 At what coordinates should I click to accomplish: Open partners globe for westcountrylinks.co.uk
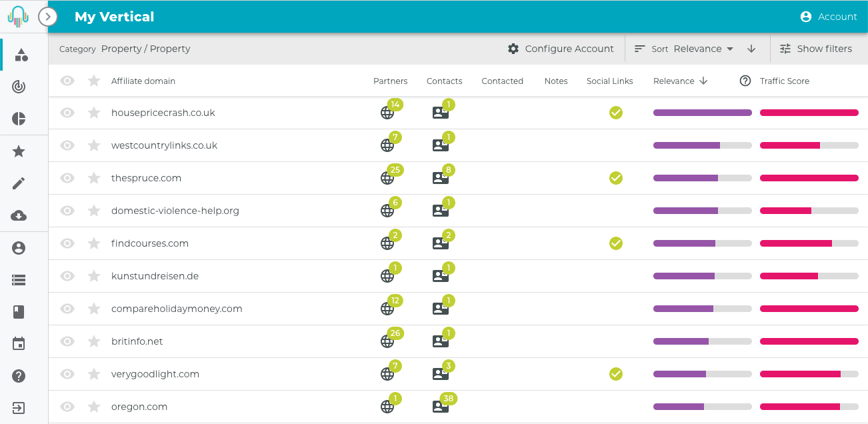click(x=387, y=145)
